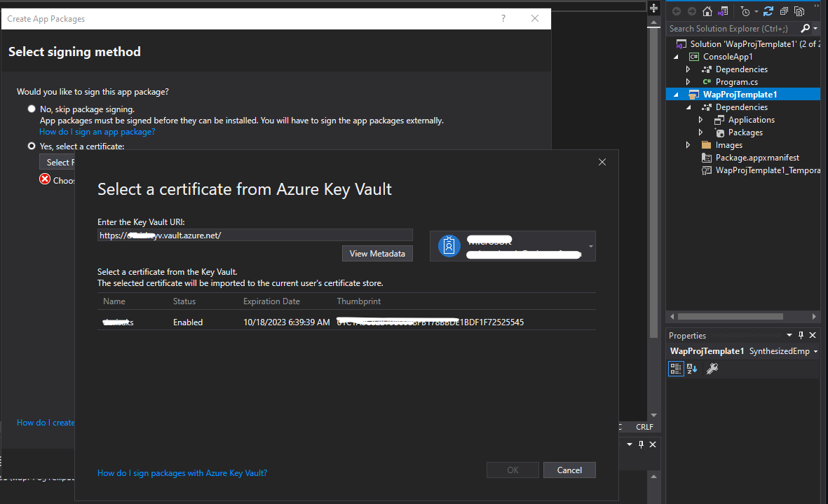
Task: Click the Home icon in Solution Explorer toolbar
Action: [707, 11]
